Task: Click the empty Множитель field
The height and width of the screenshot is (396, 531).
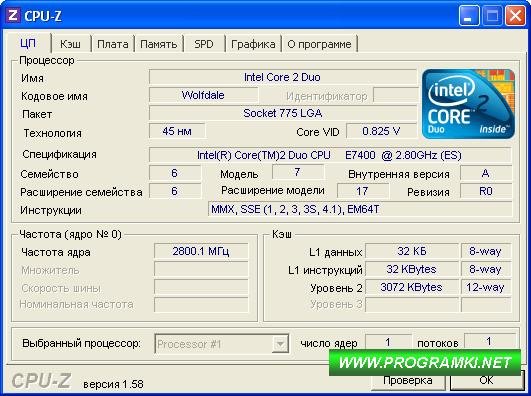Action: [x=201, y=269]
